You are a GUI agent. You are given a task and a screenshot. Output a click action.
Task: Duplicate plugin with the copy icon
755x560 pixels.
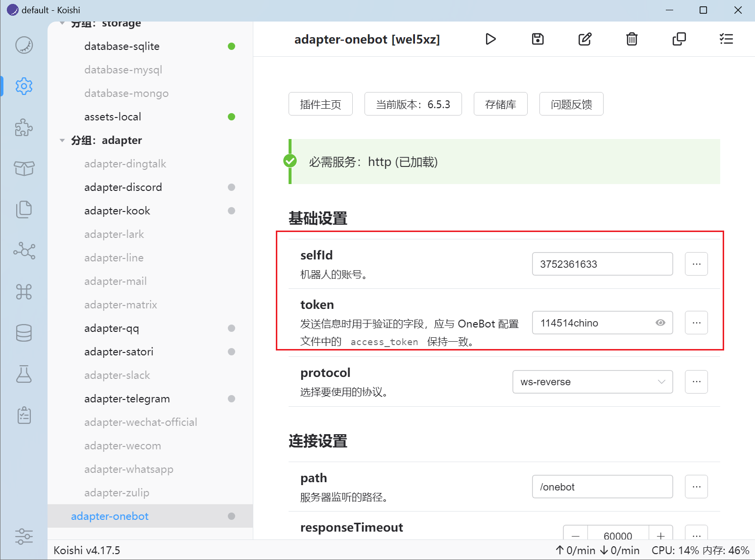pyautogui.click(x=679, y=39)
